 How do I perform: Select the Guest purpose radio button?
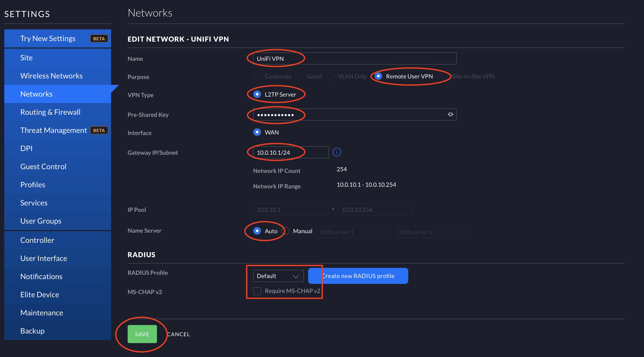pos(299,76)
